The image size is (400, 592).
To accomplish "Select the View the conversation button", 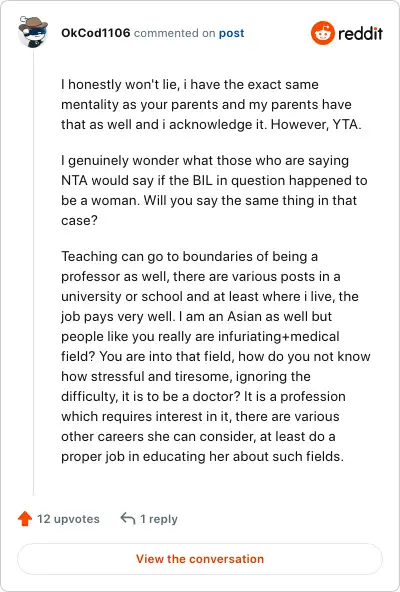I will 200,559.
